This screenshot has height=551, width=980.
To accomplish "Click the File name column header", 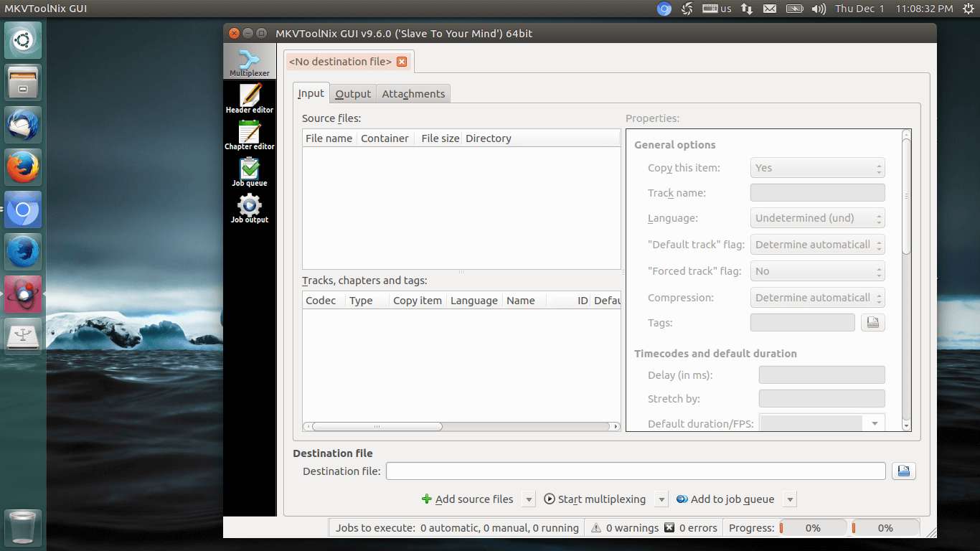I will (x=329, y=138).
